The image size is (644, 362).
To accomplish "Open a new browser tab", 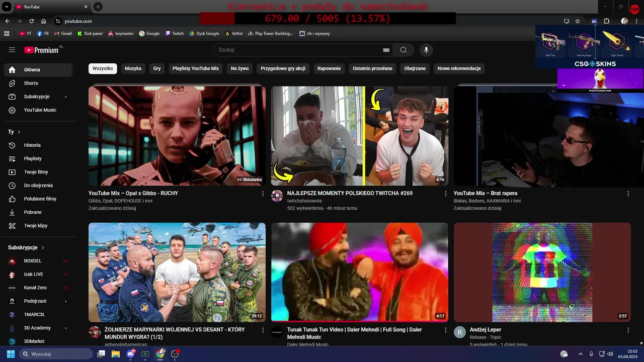I will (98, 7).
